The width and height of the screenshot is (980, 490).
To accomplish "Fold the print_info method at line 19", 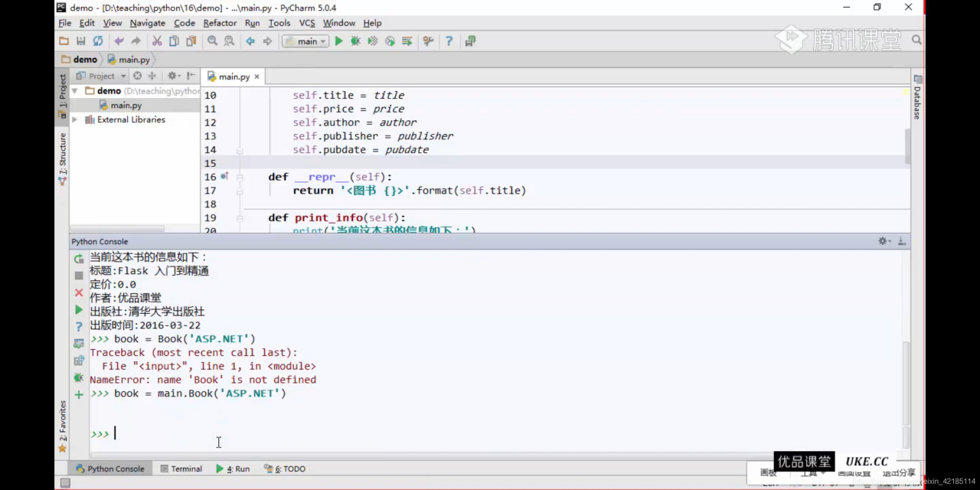I will coord(240,218).
